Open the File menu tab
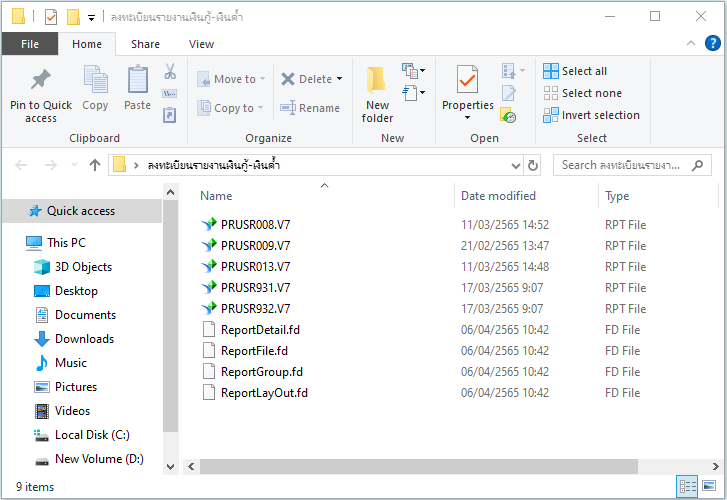Screen dimensions: 727x500 tap(30, 44)
